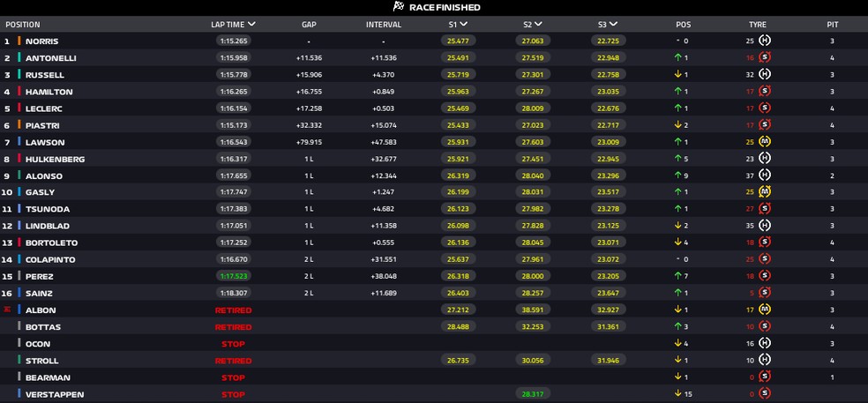Expand the S1 column dropdown chevron
The width and height of the screenshot is (868, 403).
pos(464,25)
